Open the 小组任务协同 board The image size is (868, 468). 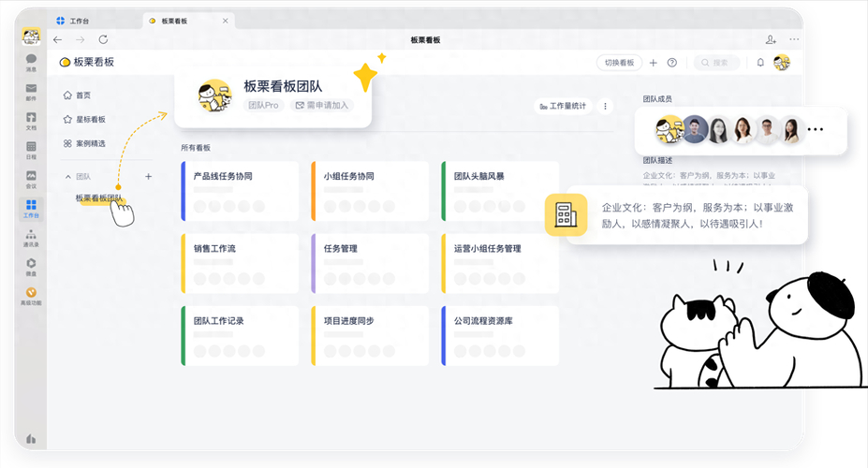[x=370, y=191]
